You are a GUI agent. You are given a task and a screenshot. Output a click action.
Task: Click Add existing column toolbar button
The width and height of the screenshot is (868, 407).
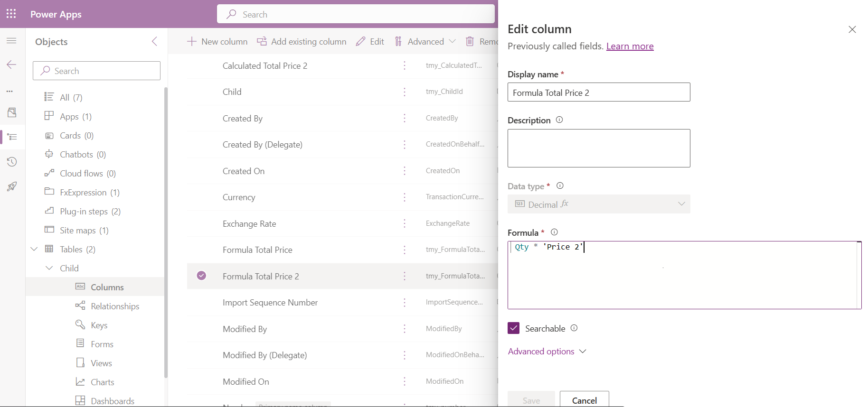click(x=302, y=41)
